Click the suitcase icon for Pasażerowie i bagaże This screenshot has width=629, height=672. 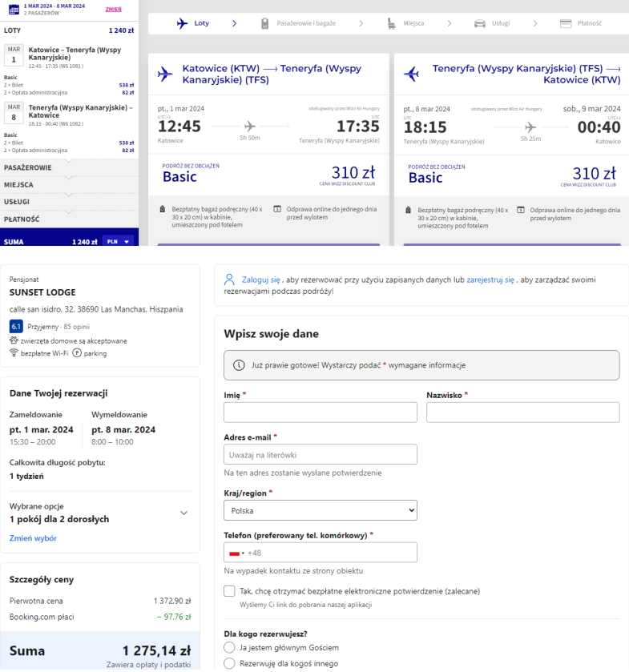264,24
